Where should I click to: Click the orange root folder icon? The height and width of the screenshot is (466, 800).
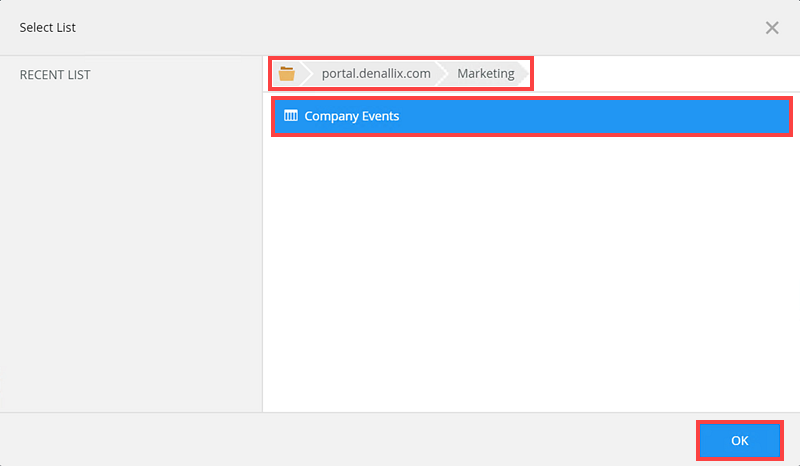click(287, 74)
